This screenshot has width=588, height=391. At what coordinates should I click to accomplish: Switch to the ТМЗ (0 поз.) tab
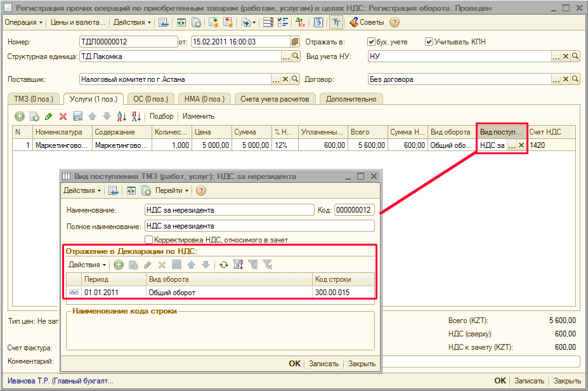pos(34,99)
